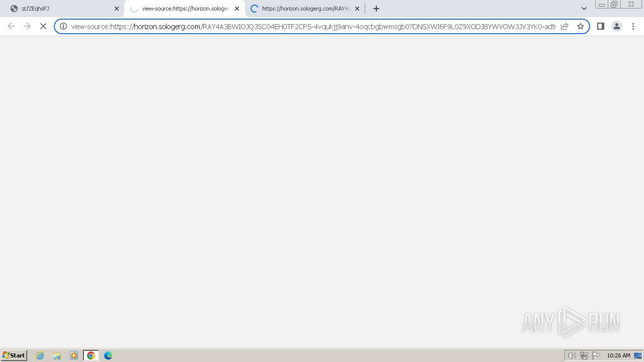Launch Internet Explorer from the taskbar
This screenshot has height=362, width=644.
coord(40,355)
